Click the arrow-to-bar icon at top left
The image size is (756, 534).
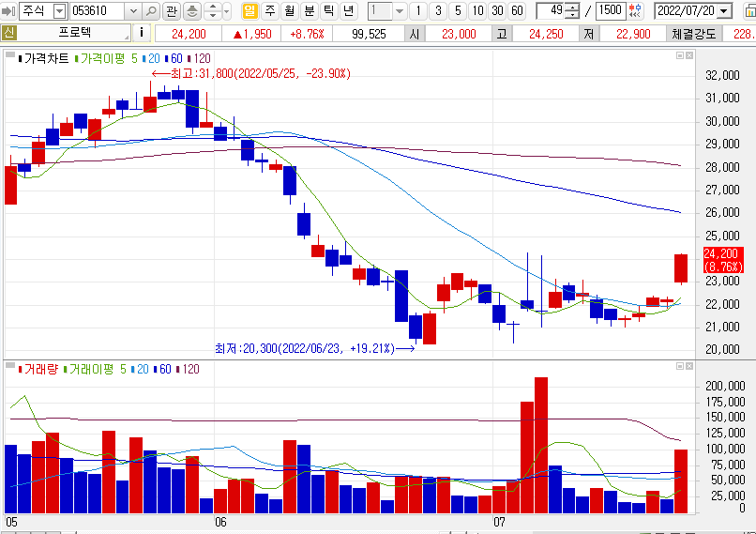tap(8, 10)
